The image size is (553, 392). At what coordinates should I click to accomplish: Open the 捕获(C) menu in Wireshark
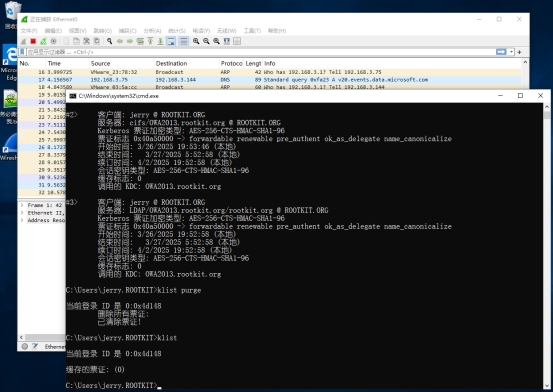(x=127, y=31)
